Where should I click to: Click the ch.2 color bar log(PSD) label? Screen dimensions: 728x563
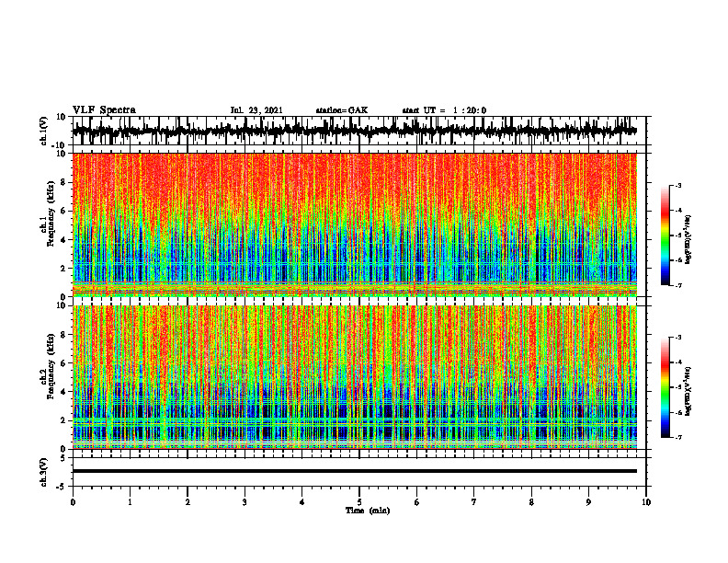(688, 391)
